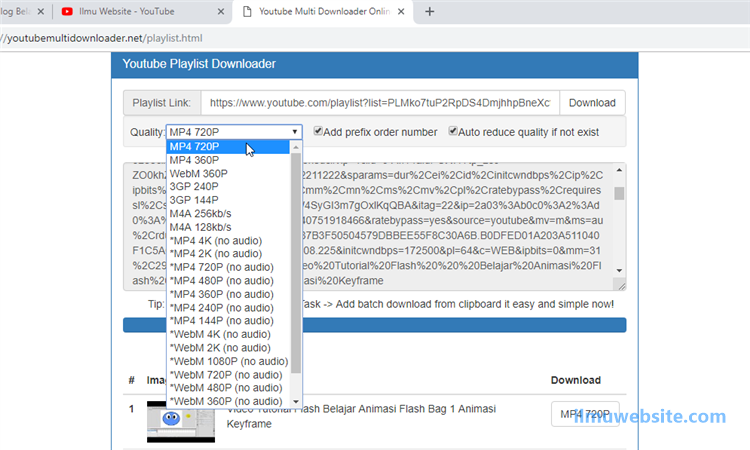The width and height of the screenshot is (750, 450).
Task: Choose WebM 360P from the quality list
Action: [228, 174]
